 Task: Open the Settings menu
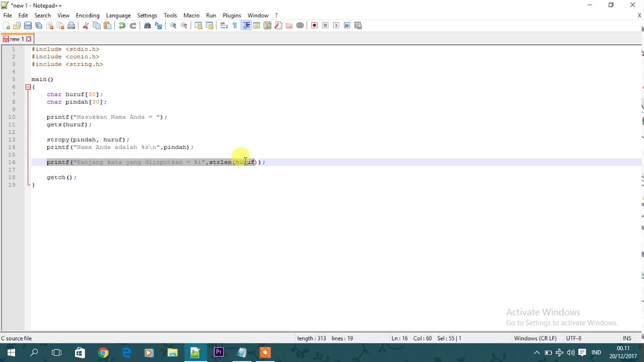pos(147,16)
